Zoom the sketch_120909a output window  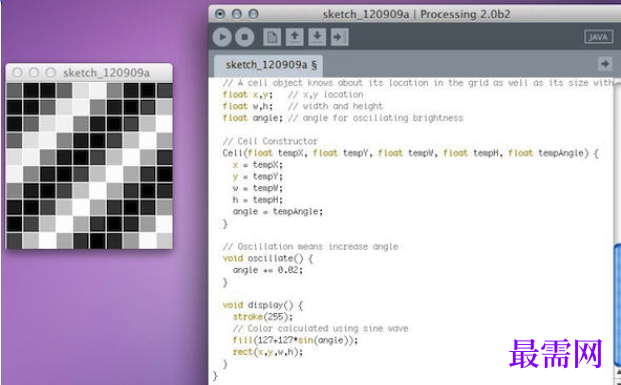pos(50,72)
